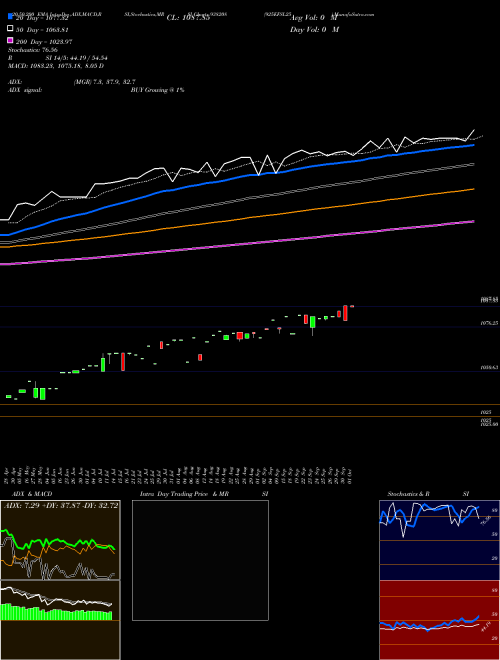The width and height of the screenshot is (500, 660).
Task: Click the 1076.25 price axis label
Action: [x=489, y=323]
